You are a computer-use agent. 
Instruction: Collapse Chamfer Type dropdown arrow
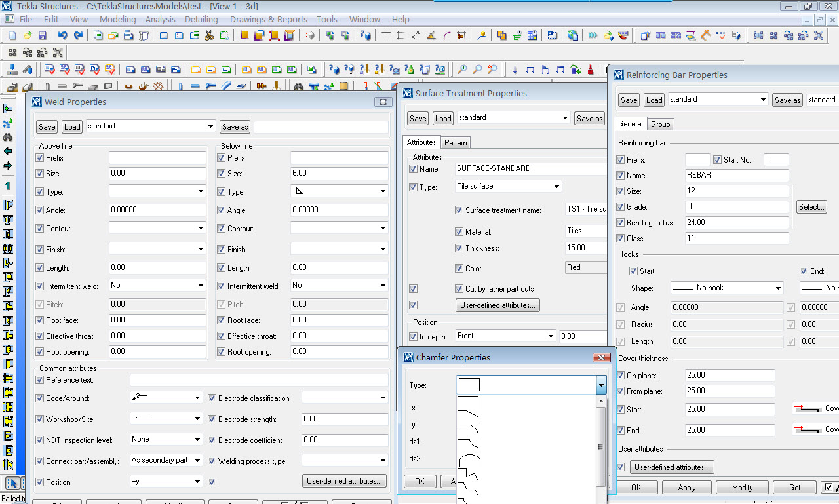tap(601, 385)
